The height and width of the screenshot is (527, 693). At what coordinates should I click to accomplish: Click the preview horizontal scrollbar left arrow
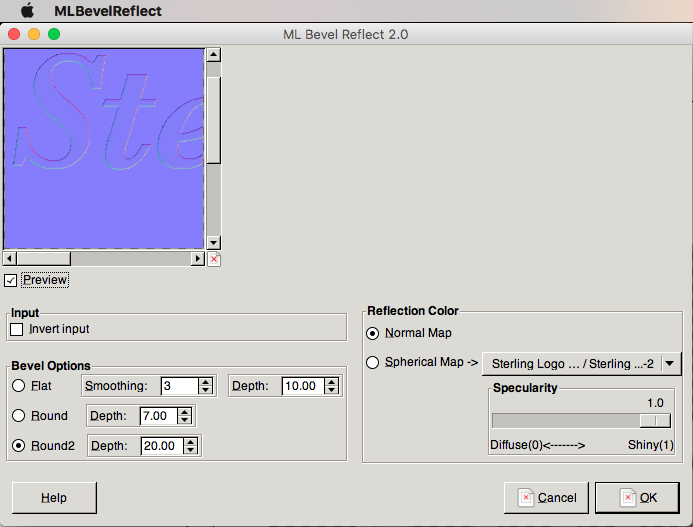10,258
